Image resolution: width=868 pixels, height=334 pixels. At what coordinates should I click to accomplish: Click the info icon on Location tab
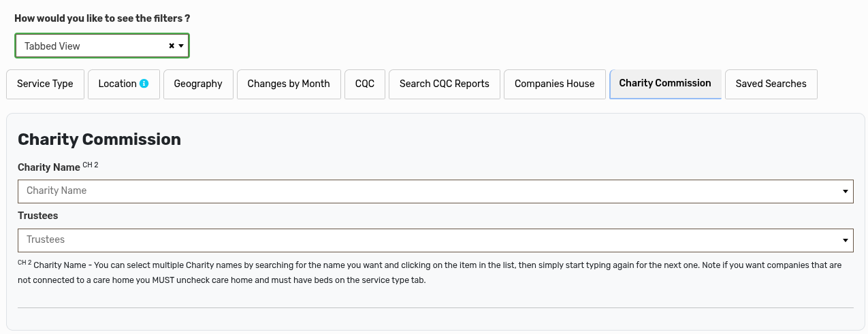(144, 84)
